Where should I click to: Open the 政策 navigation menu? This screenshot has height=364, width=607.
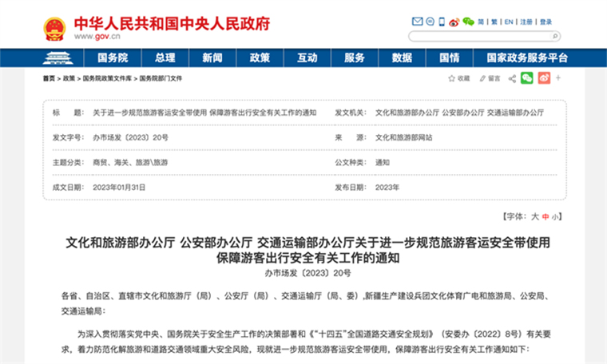tap(260, 58)
